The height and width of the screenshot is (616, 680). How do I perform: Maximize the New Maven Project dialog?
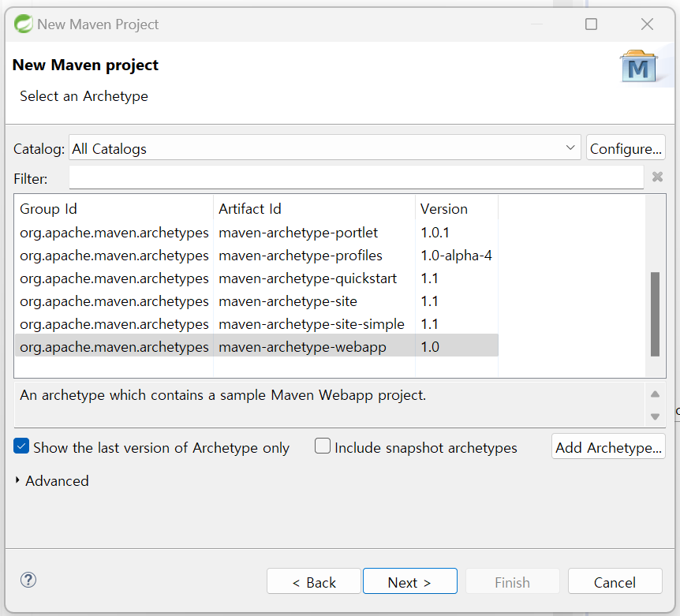click(x=591, y=24)
